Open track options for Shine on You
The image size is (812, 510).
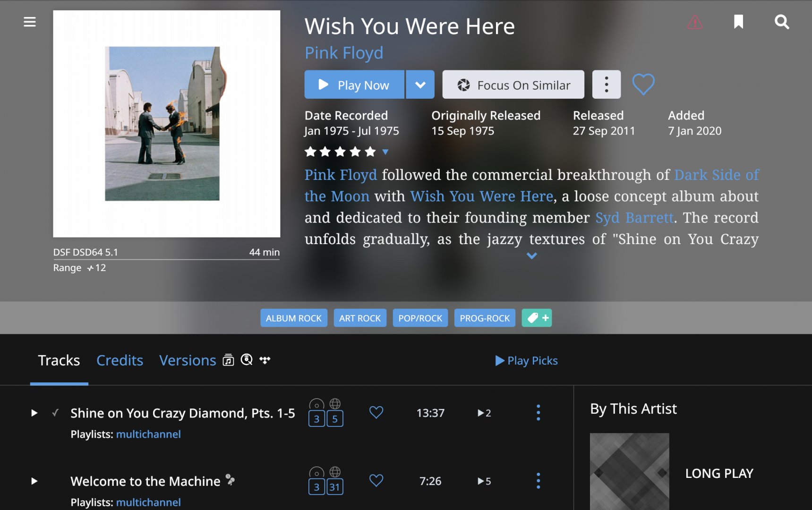pyautogui.click(x=538, y=413)
